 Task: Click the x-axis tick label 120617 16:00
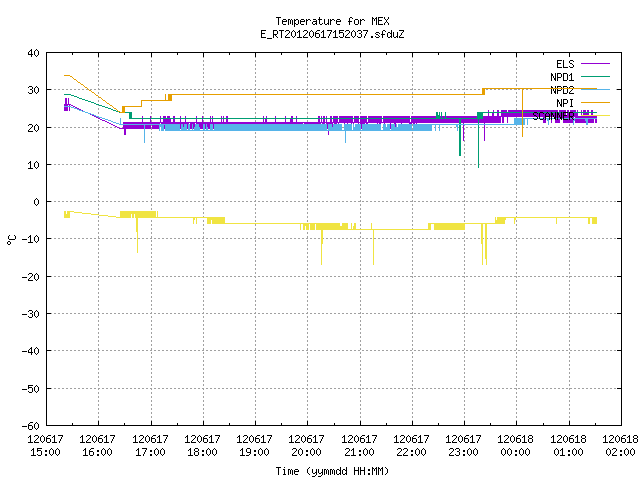tap(98, 446)
